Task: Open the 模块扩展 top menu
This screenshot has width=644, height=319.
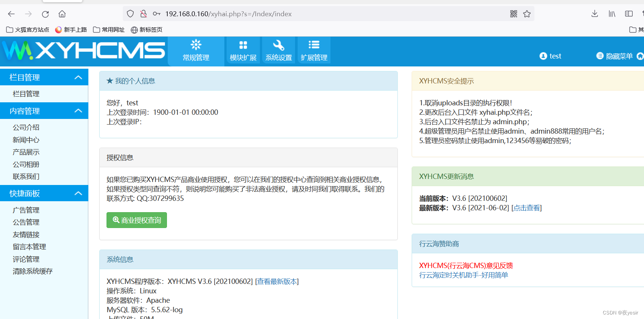Action: [243, 51]
